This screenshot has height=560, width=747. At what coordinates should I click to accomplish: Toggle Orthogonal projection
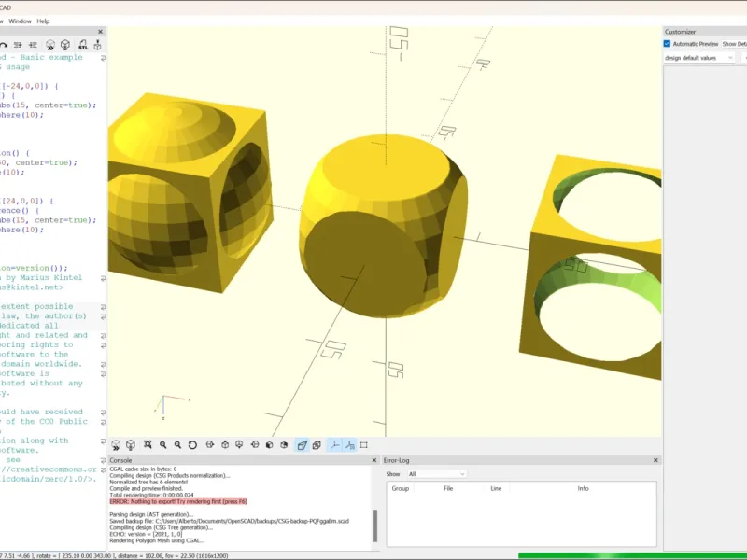[x=317, y=445]
